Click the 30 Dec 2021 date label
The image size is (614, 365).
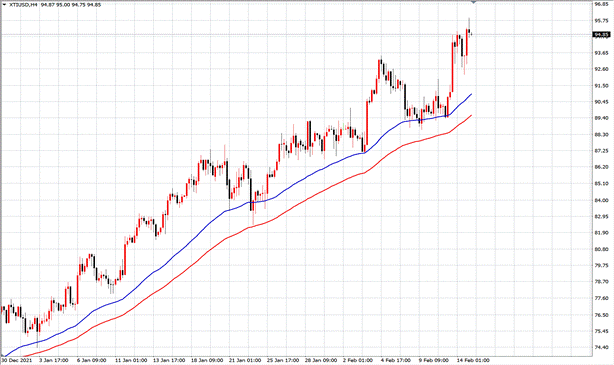click(16, 360)
